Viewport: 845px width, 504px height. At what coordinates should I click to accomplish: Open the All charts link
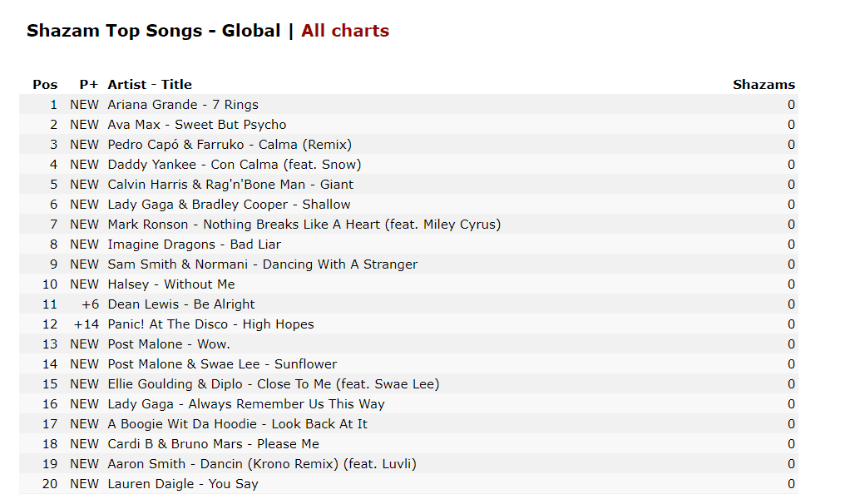coord(345,31)
